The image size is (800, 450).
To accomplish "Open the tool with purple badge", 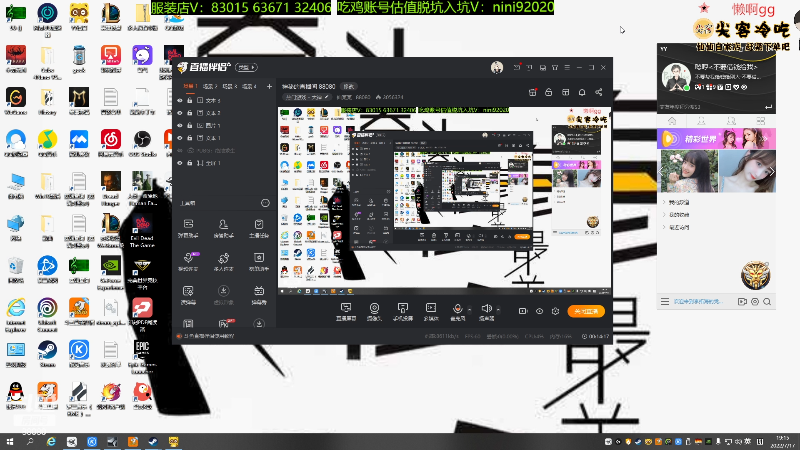I will 188,261.
